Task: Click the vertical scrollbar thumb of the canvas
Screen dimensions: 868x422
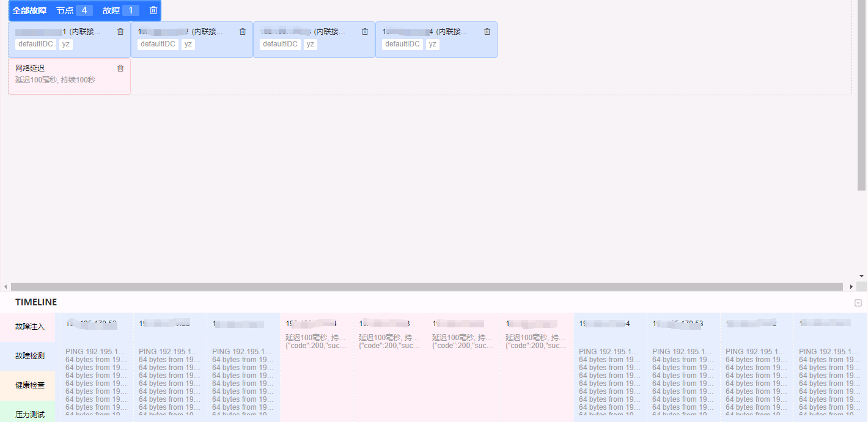Action: [862, 95]
